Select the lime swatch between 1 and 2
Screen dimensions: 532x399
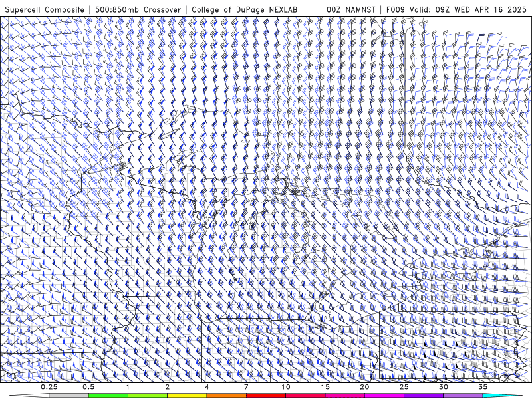(147, 396)
